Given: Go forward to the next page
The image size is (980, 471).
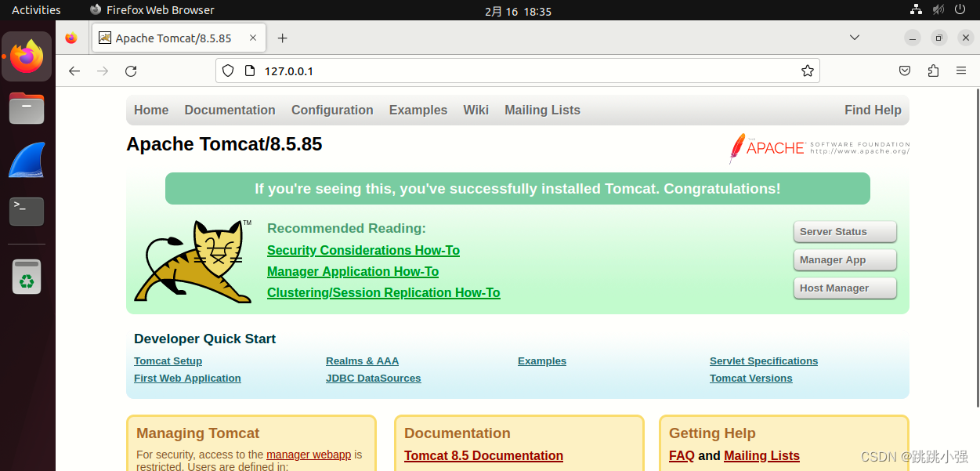Looking at the screenshot, I should point(103,71).
